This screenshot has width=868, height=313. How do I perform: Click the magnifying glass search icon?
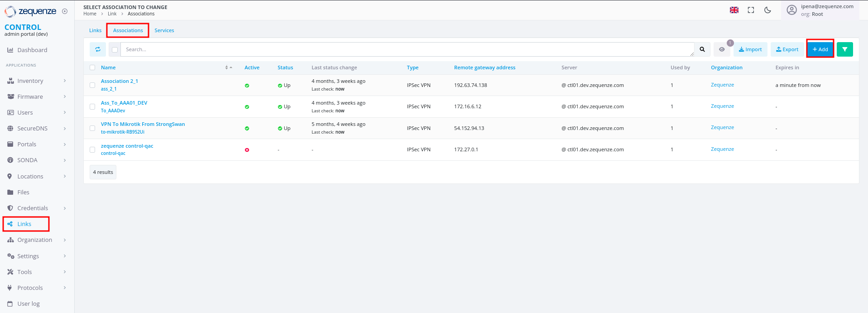pyautogui.click(x=702, y=49)
